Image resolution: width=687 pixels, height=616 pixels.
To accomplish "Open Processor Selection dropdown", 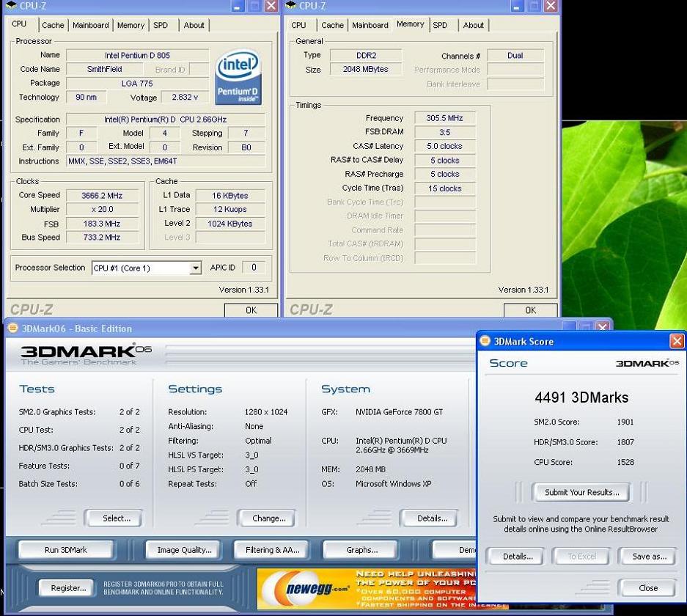I will tap(196, 268).
